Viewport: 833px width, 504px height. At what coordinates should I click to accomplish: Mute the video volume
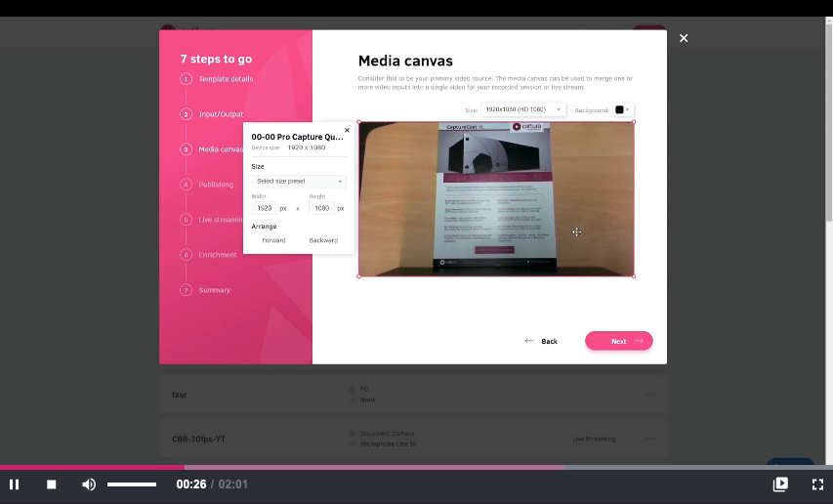pyautogui.click(x=89, y=484)
